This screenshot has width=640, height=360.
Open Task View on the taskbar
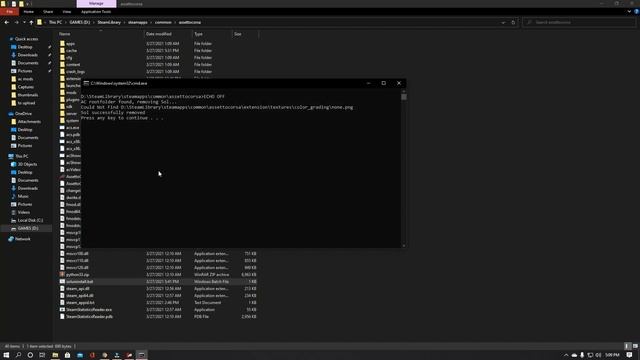click(x=42, y=355)
